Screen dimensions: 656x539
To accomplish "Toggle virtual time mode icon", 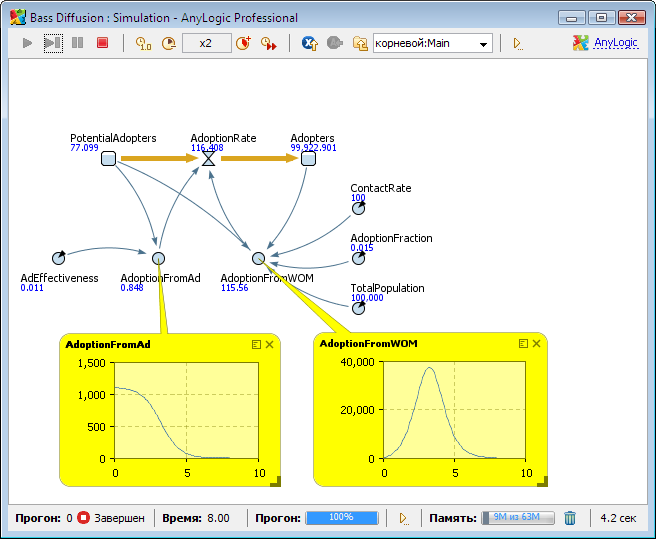I will click(x=269, y=43).
